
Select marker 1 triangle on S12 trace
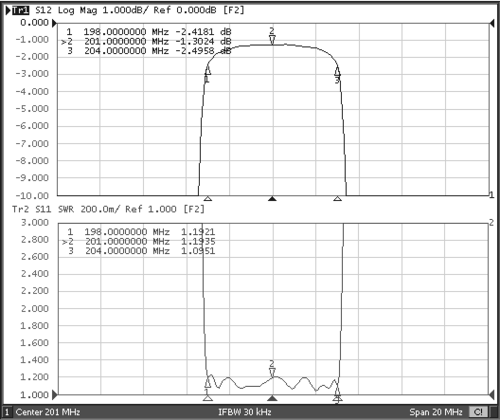click(208, 70)
